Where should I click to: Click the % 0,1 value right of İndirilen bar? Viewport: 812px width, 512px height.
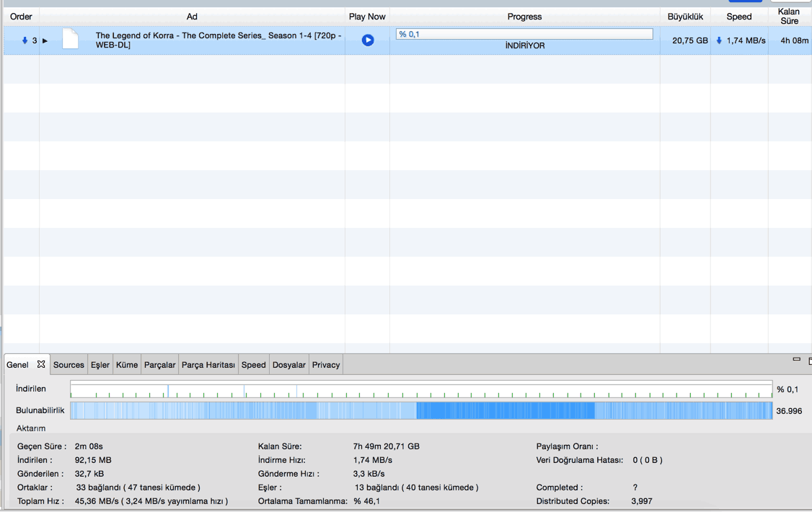point(787,389)
